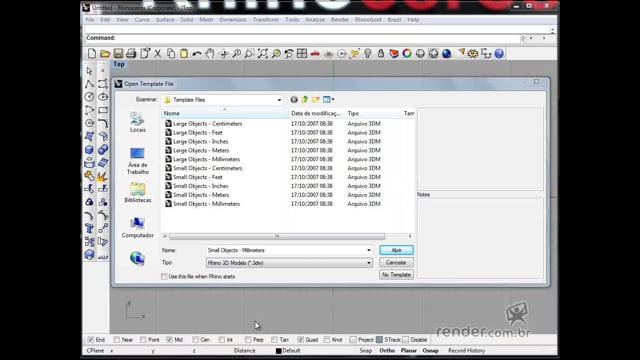Sort files by the Nome column header
The height and width of the screenshot is (360, 640).
point(225,113)
